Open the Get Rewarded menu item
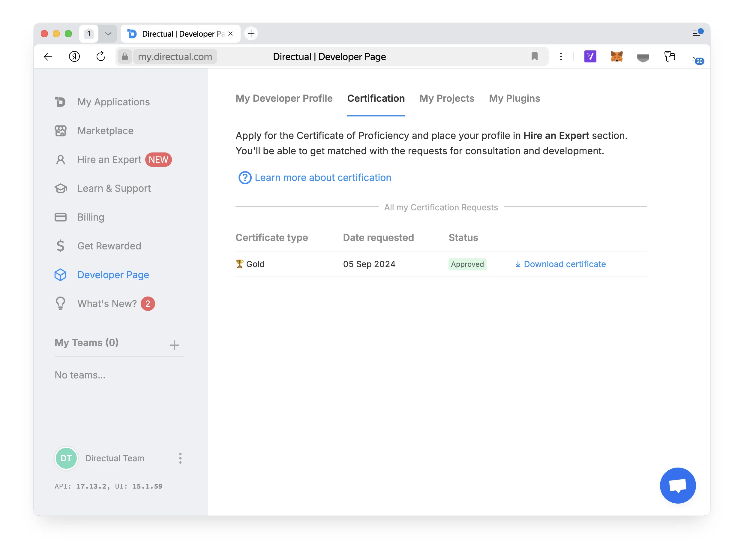Viewport: 744px width, 560px height. coord(109,246)
